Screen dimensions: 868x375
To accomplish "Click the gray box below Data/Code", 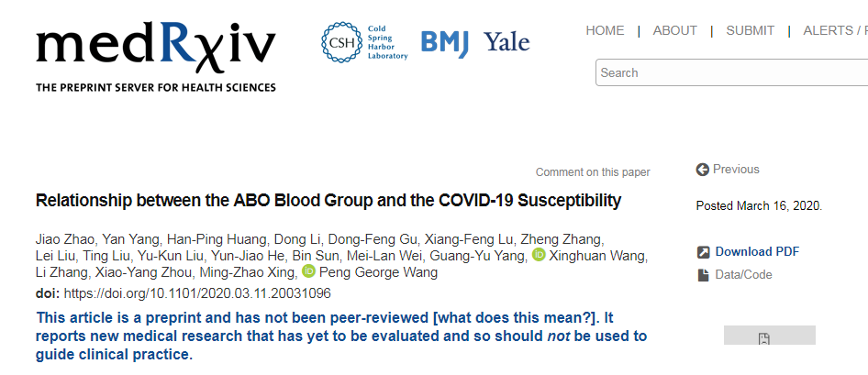I will (769, 336).
